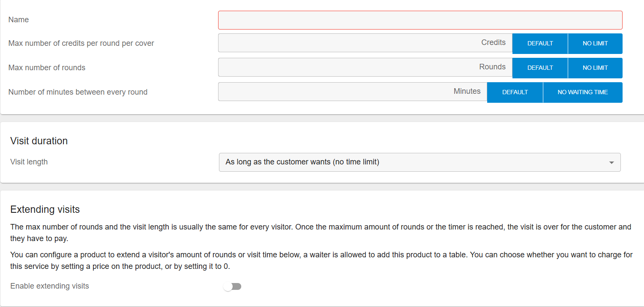Click the "Enable extending visits" label text
Image resolution: width=644 pixels, height=307 pixels.
click(x=50, y=286)
